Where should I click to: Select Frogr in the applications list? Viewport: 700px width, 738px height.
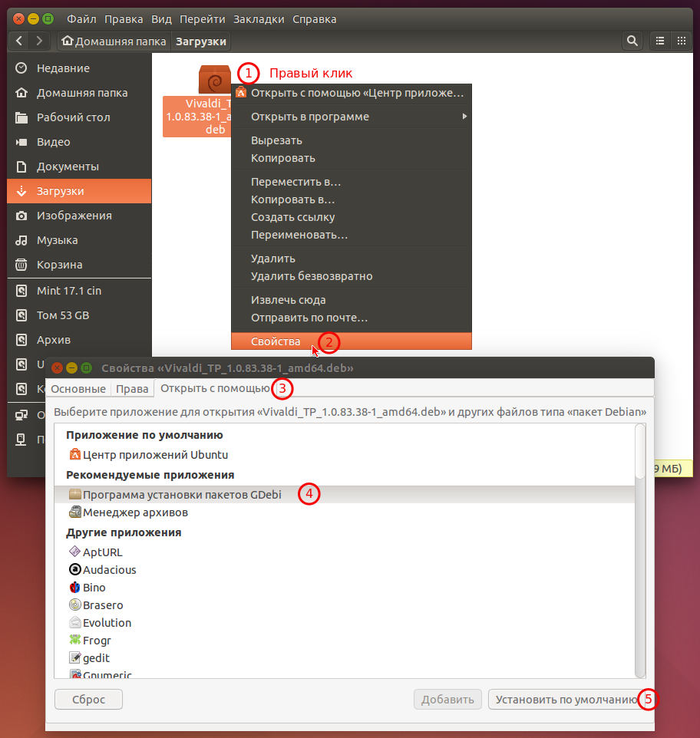pyautogui.click(x=345, y=640)
